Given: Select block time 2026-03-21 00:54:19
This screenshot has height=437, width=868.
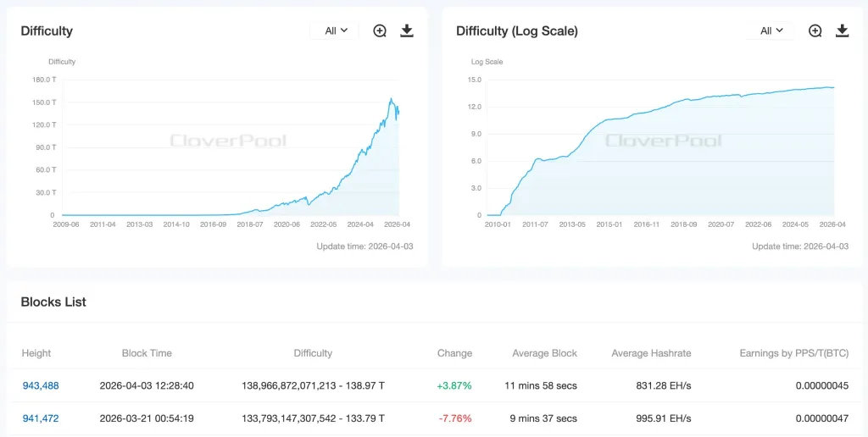Looking at the screenshot, I should pyautogui.click(x=147, y=418).
